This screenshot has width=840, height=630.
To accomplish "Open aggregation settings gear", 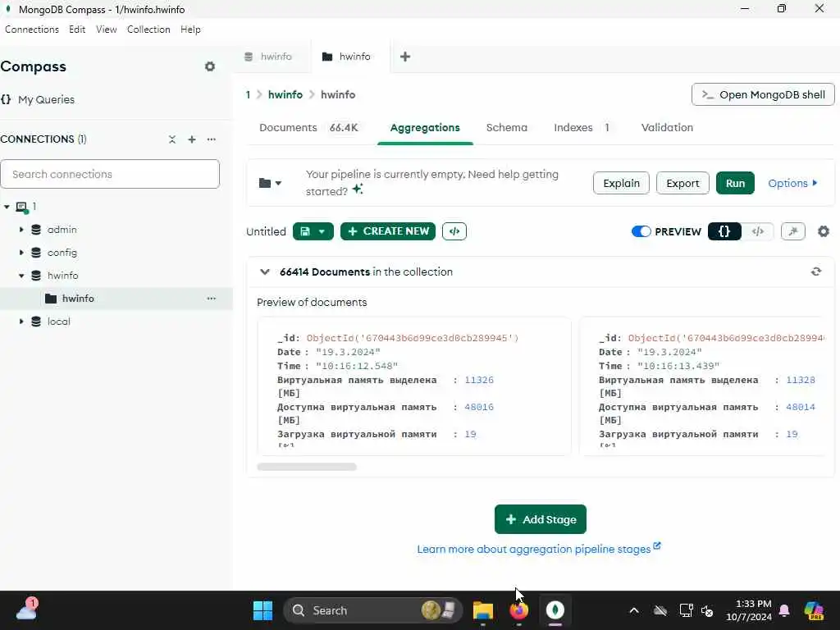I will tap(824, 231).
